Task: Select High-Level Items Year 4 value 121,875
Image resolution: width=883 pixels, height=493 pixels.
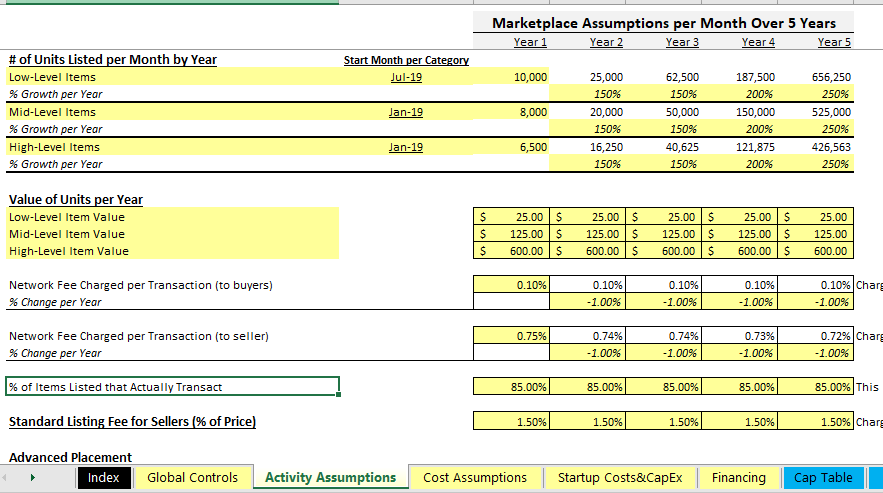Action: pos(739,147)
